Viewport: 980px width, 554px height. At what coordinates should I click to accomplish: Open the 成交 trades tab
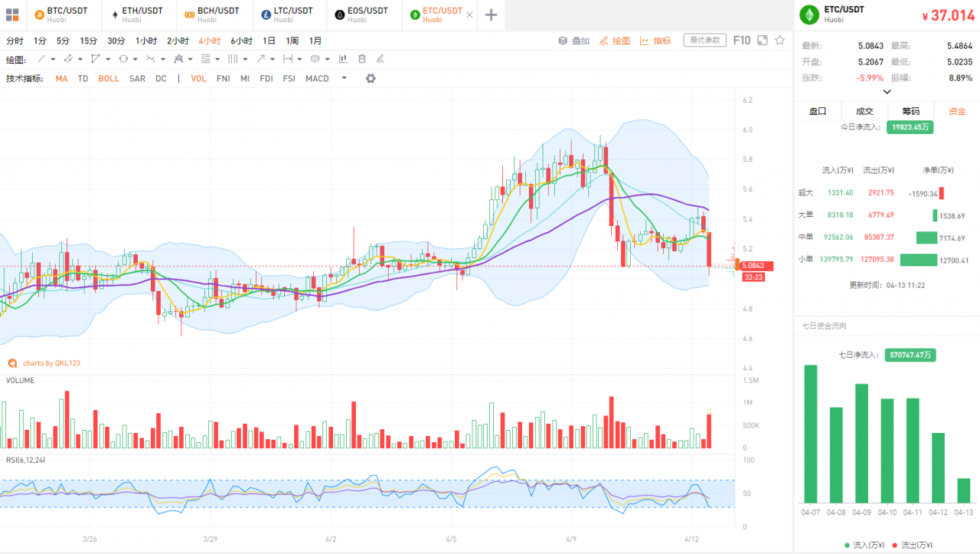864,111
